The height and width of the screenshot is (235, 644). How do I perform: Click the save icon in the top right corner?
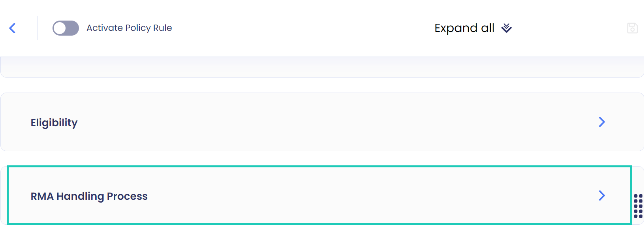click(x=632, y=28)
